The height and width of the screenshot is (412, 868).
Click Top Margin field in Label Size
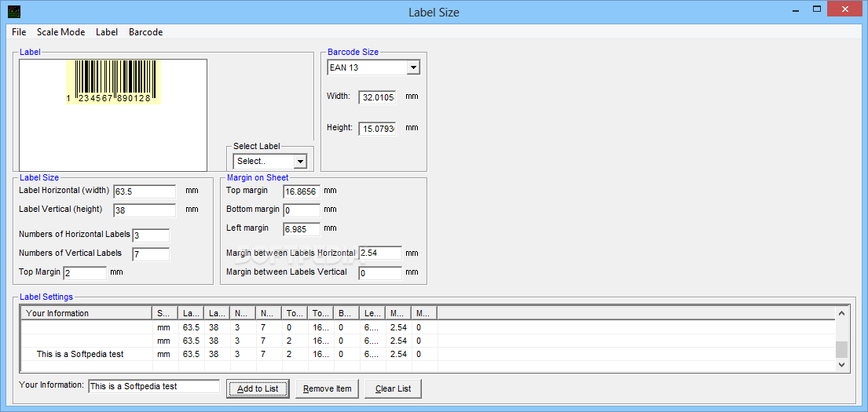(85, 273)
